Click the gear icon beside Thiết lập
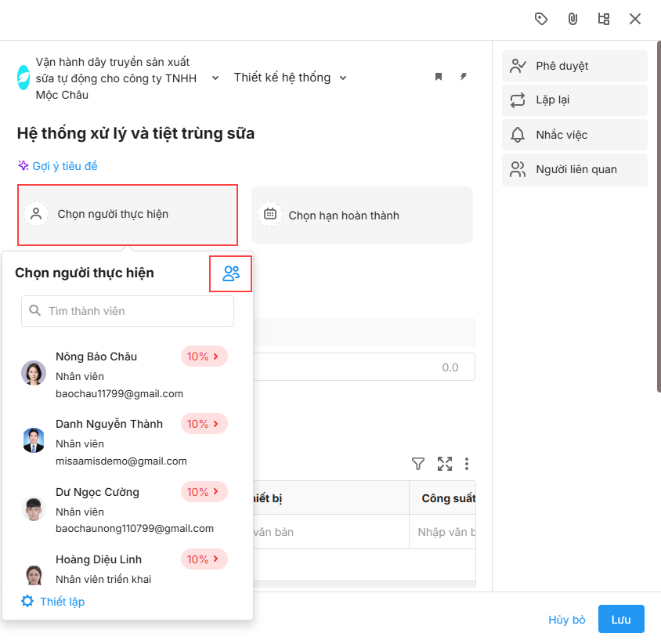661x644 pixels. pyautogui.click(x=27, y=601)
